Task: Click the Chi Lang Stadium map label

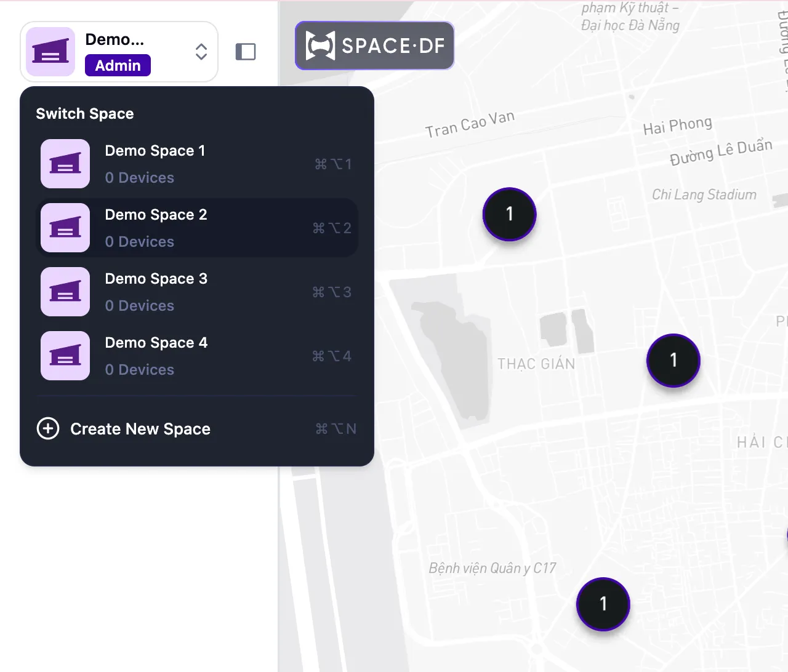Action: pos(704,195)
